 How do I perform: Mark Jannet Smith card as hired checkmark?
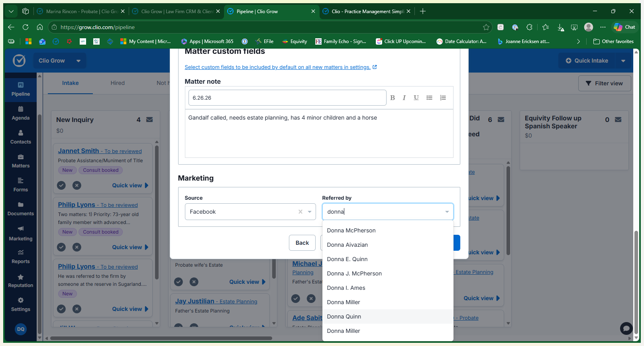(x=61, y=185)
